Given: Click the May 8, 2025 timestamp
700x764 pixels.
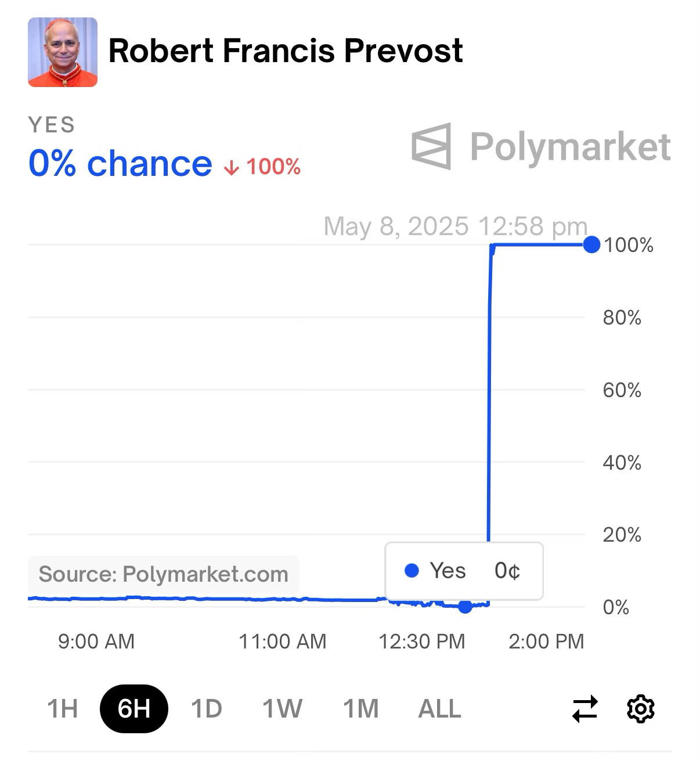Looking at the screenshot, I should pos(456,226).
